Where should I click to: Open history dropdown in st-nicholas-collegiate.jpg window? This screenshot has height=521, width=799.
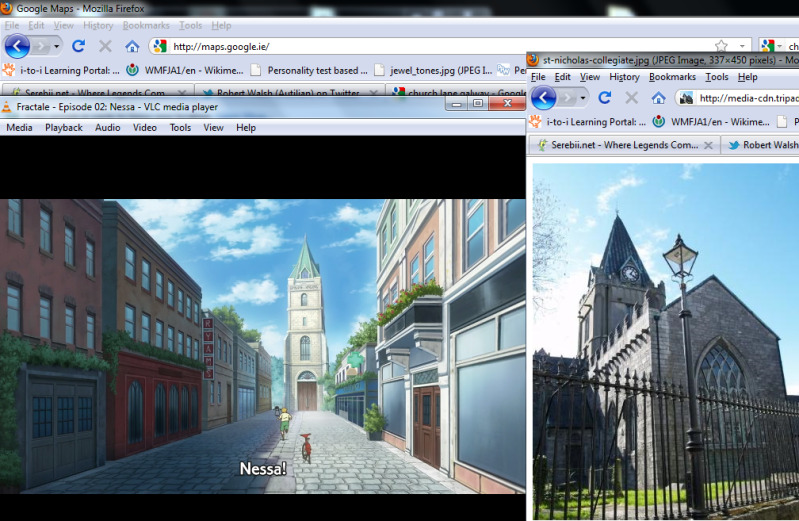click(583, 98)
